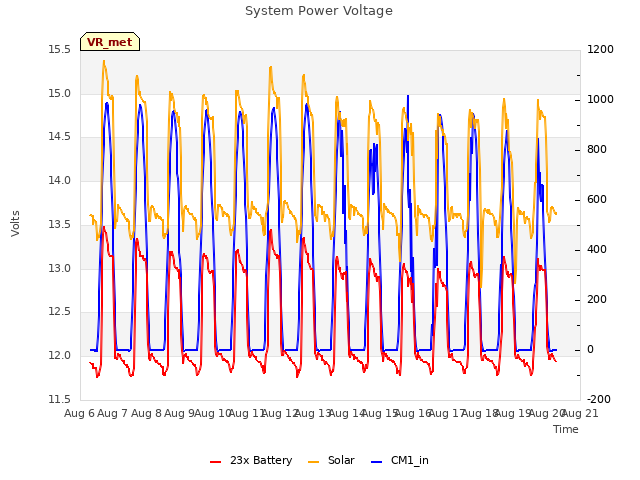This screenshot has width=640, height=480.
Task: Click the VR_met annotation label
Action: click(x=110, y=42)
